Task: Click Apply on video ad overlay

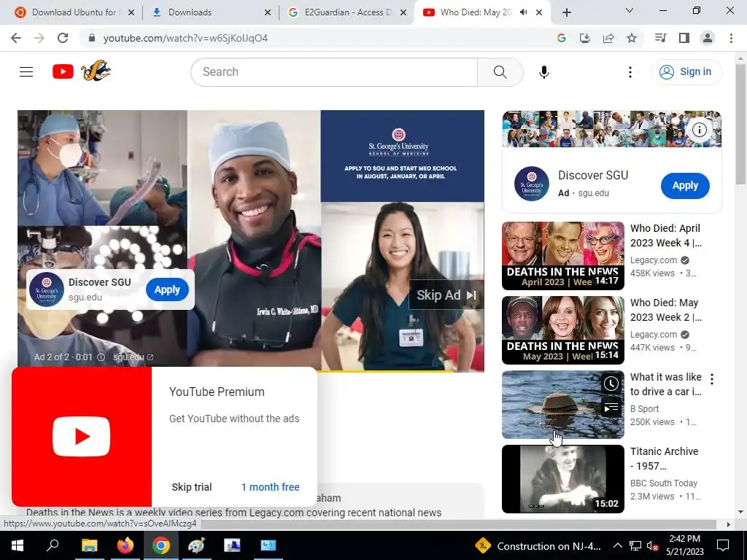Action: click(167, 289)
